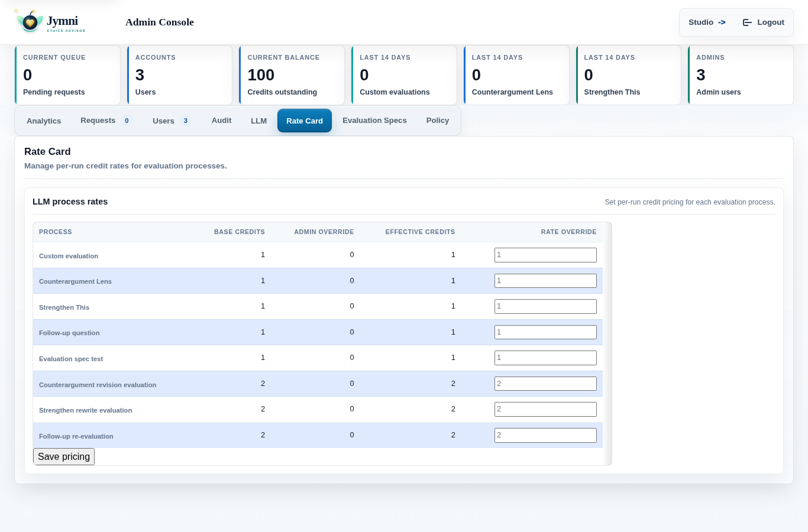Select the Rate Card tab
Viewport: 808px width, 532px height.
(305, 121)
